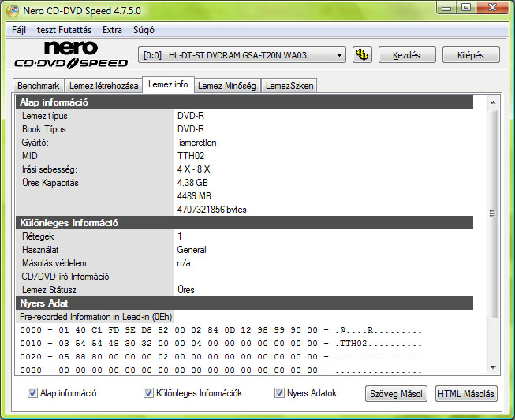Viewport: 515px width, 420px height.
Task: Minimize the Nero window
Action: tap(446, 8)
